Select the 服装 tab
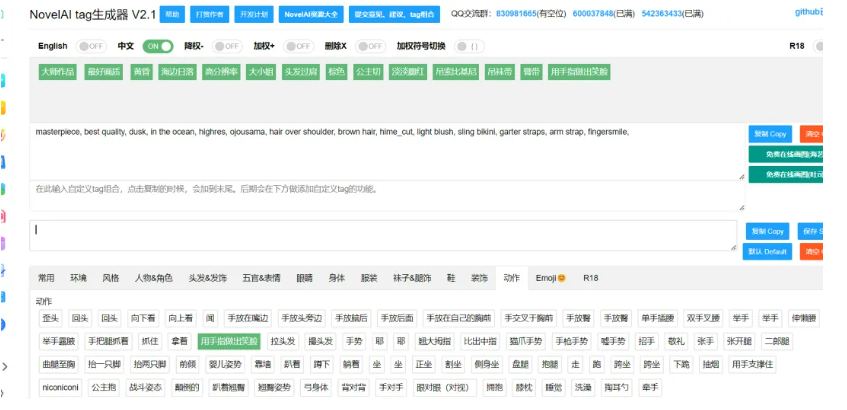Viewport: 847px width, 410px height. coord(369,277)
